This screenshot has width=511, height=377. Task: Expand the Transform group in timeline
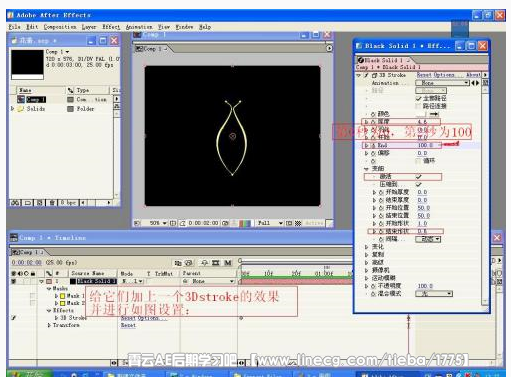[49, 325]
